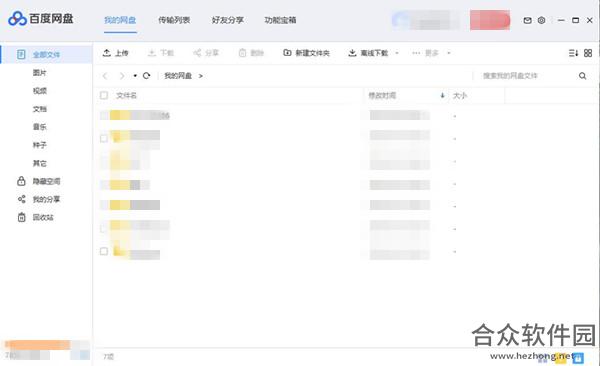600x366 pixels.
Task: Filter by 音乐 in sidebar
Action: (x=39, y=127)
